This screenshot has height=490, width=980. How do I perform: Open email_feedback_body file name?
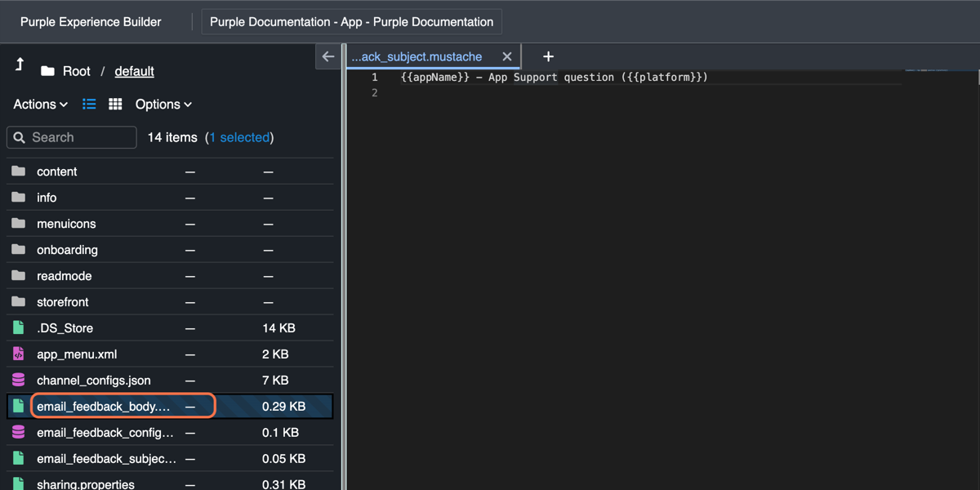(x=104, y=406)
